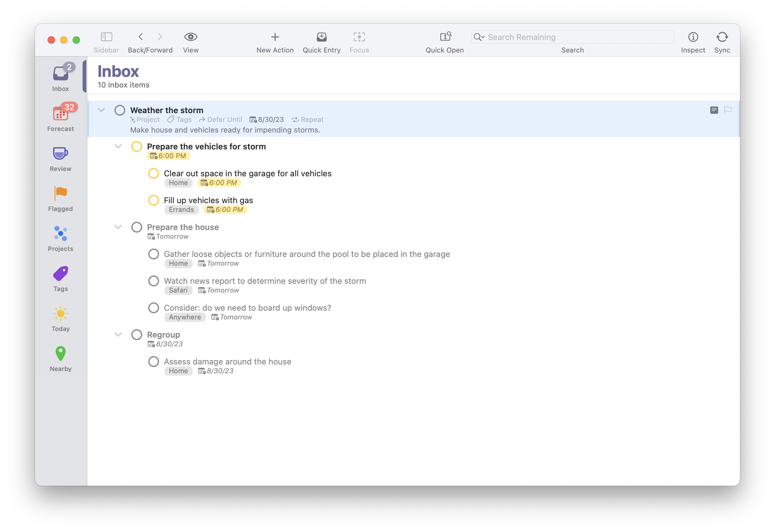This screenshot has width=775, height=532.
Task: Click the Quick Open toolbar icon
Action: (444, 37)
